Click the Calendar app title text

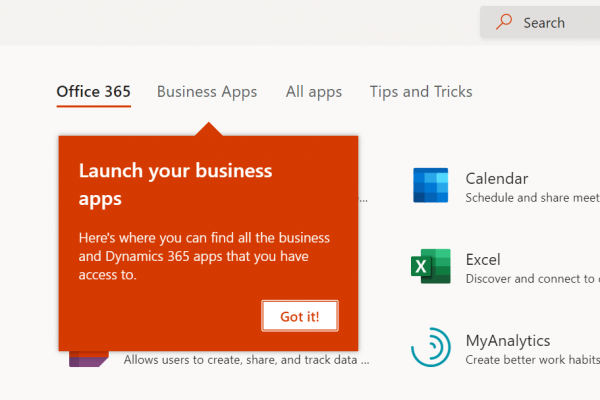[x=497, y=179]
